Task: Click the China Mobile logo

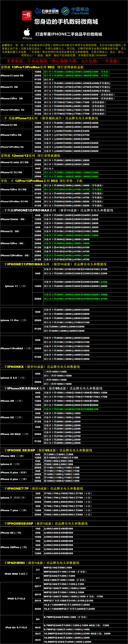Action: (75, 11)
